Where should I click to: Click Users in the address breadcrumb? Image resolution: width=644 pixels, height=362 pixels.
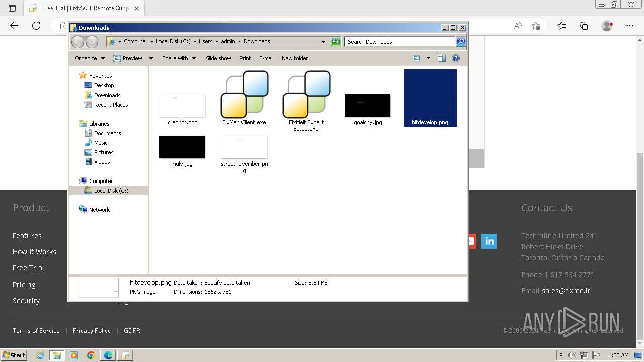click(205, 42)
